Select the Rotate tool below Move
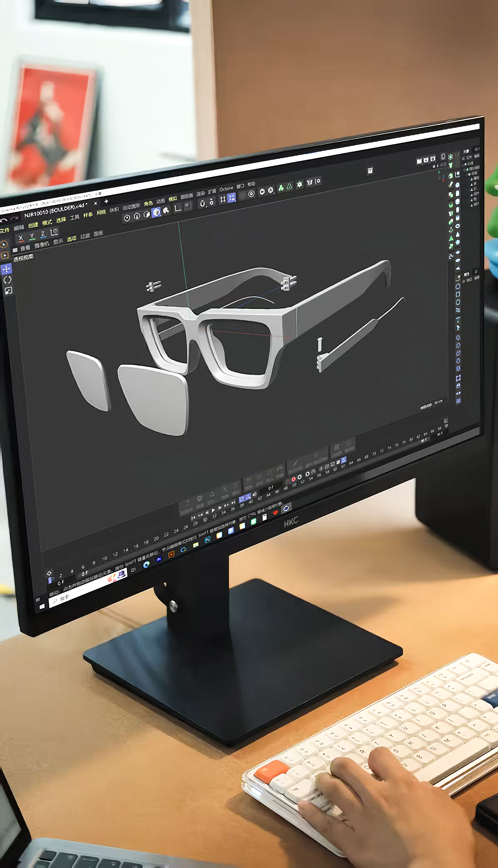 point(7,280)
